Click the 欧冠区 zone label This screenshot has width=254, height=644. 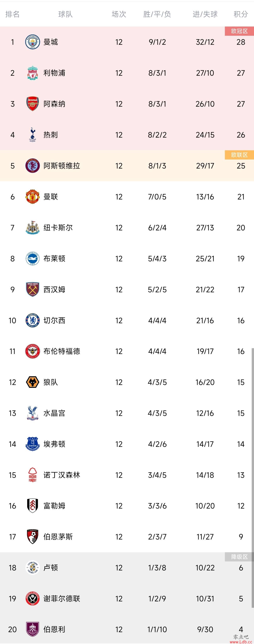[239, 31]
